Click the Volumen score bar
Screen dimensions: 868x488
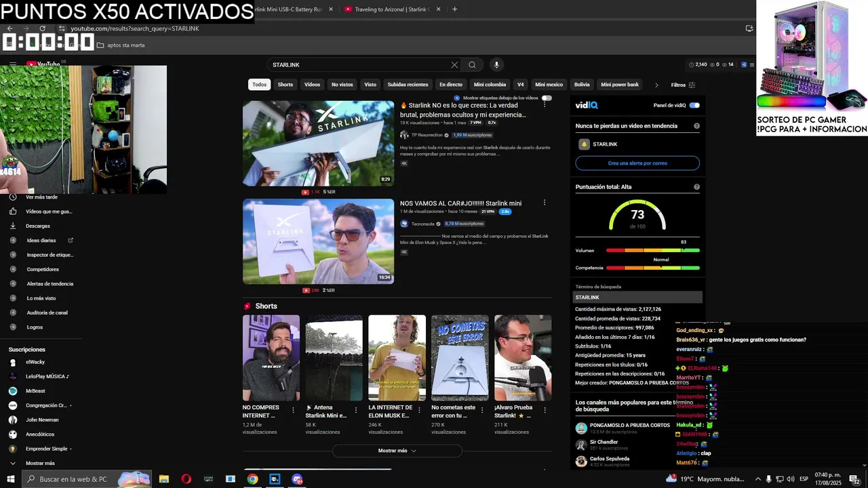tap(653, 251)
